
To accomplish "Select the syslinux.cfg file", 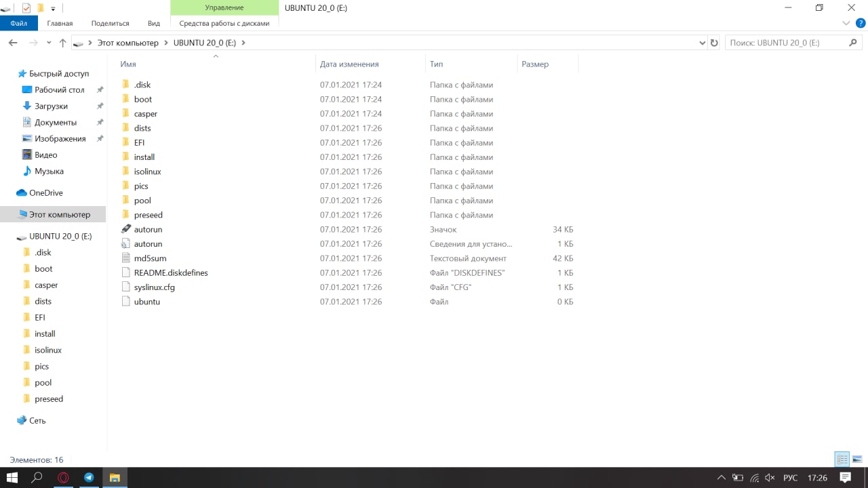I will tap(155, 287).
